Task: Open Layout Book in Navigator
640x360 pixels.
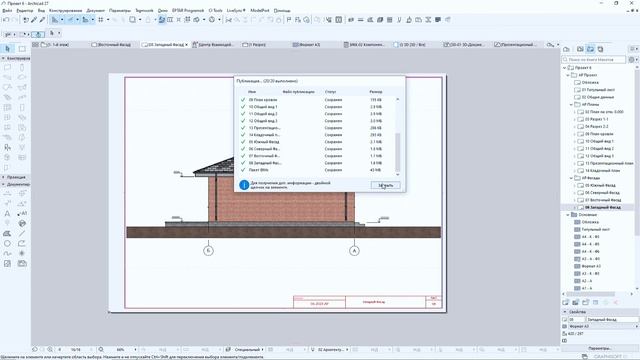Action: point(590,49)
